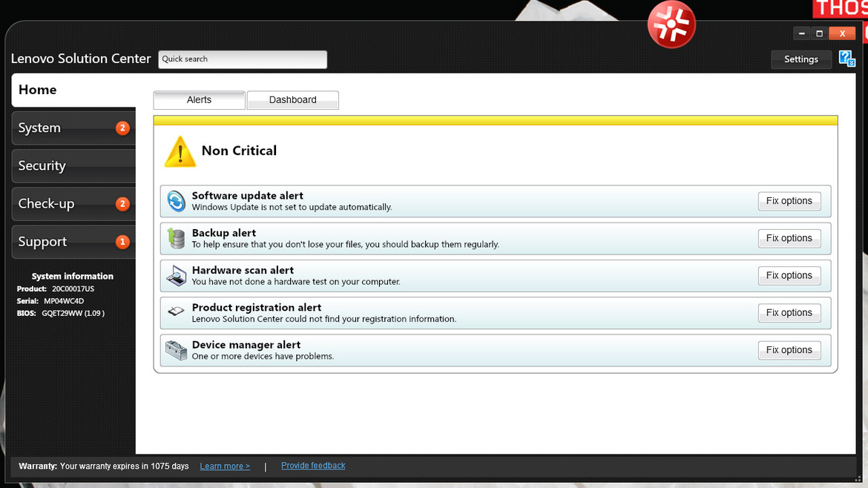Focus the Quick search field
This screenshot has width=868, height=488.
pyautogui.click(x=243, y=59)
